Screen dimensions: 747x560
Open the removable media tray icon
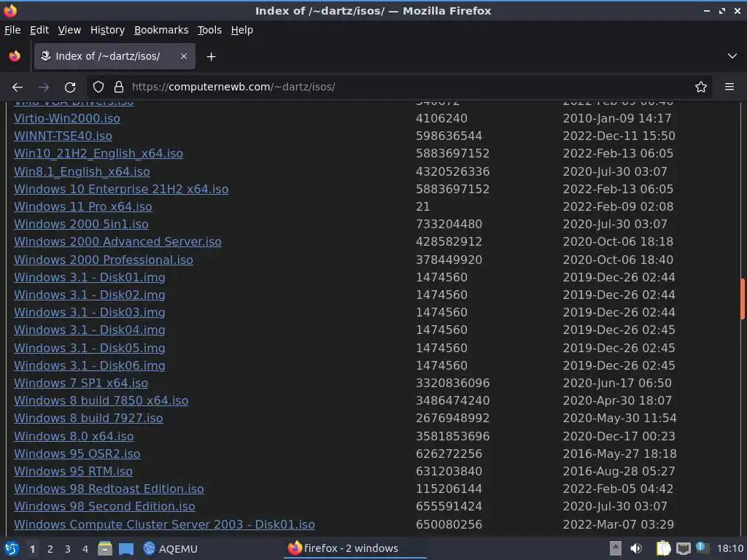pos(616,548)
